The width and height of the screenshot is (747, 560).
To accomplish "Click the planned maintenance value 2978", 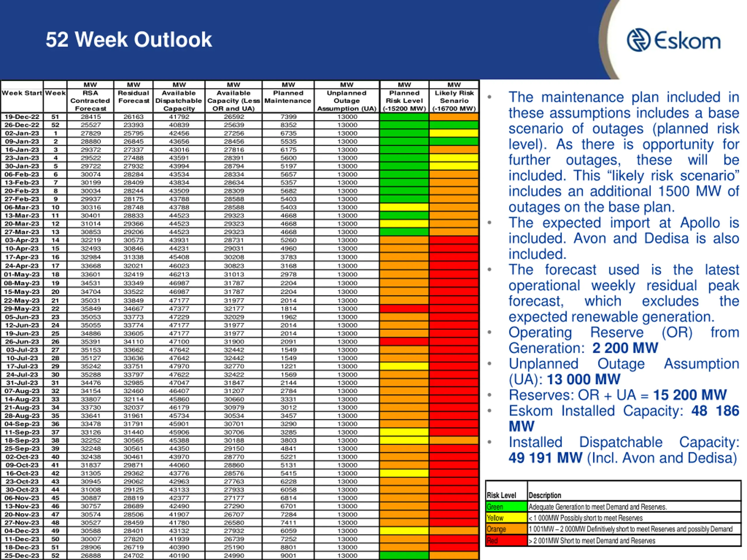I will tap(288, 274).
